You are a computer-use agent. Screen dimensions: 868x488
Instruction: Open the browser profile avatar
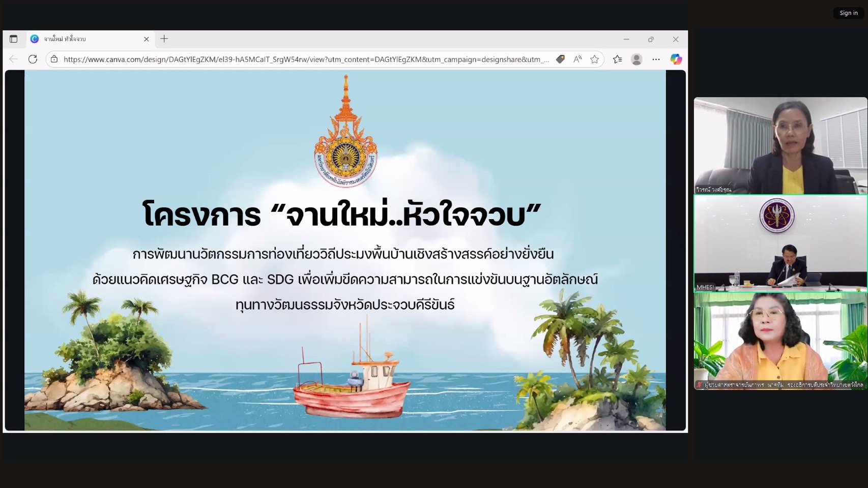coord(636,59)
